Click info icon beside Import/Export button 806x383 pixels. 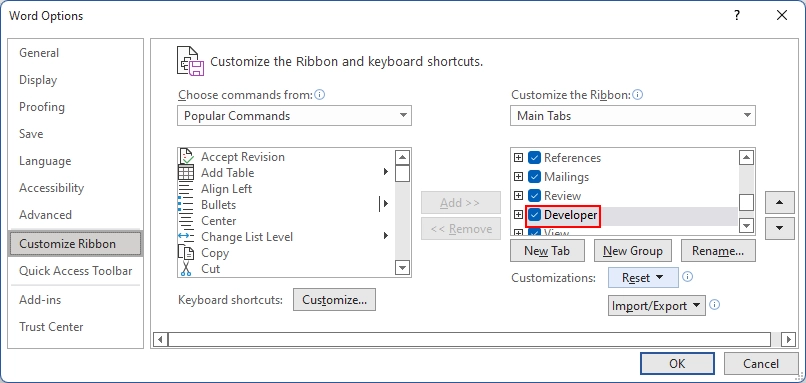715,305
